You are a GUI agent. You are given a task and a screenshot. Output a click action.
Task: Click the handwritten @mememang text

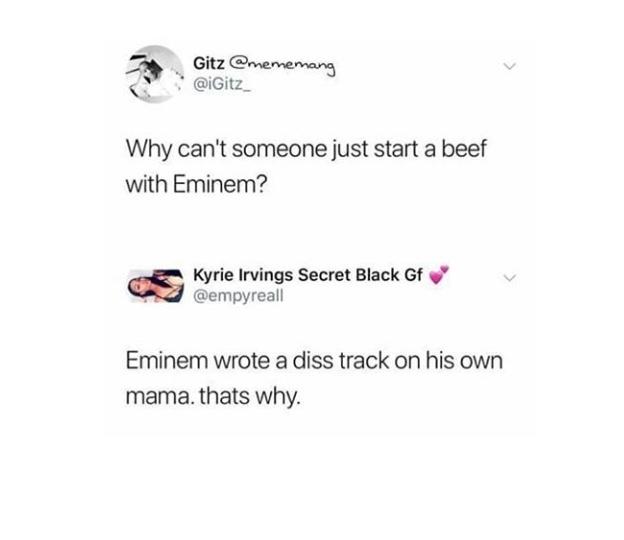click(283, 66)
